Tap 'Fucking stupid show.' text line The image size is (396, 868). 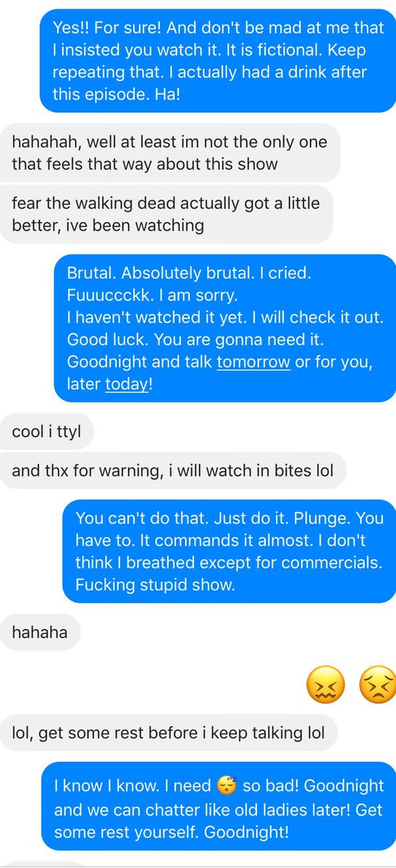click(156, 584)
